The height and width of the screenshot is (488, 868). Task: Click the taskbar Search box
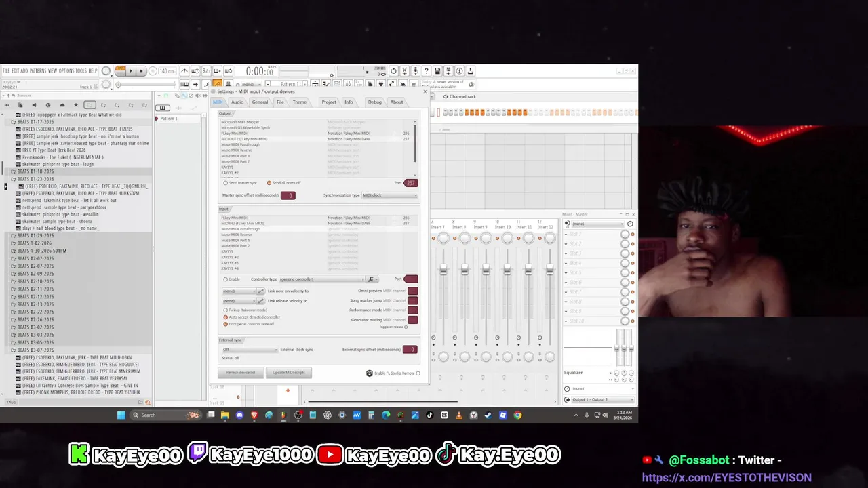click(x=165, y=415)
